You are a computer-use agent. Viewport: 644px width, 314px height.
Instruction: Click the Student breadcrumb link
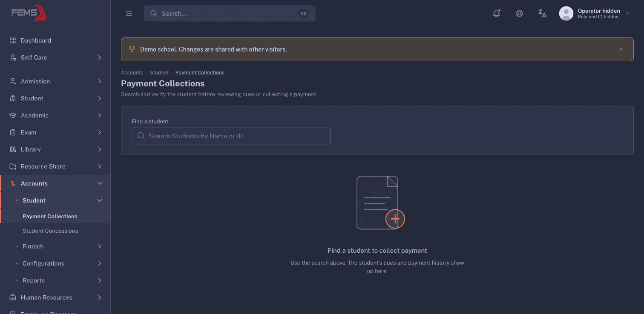[x=159, y=73]
